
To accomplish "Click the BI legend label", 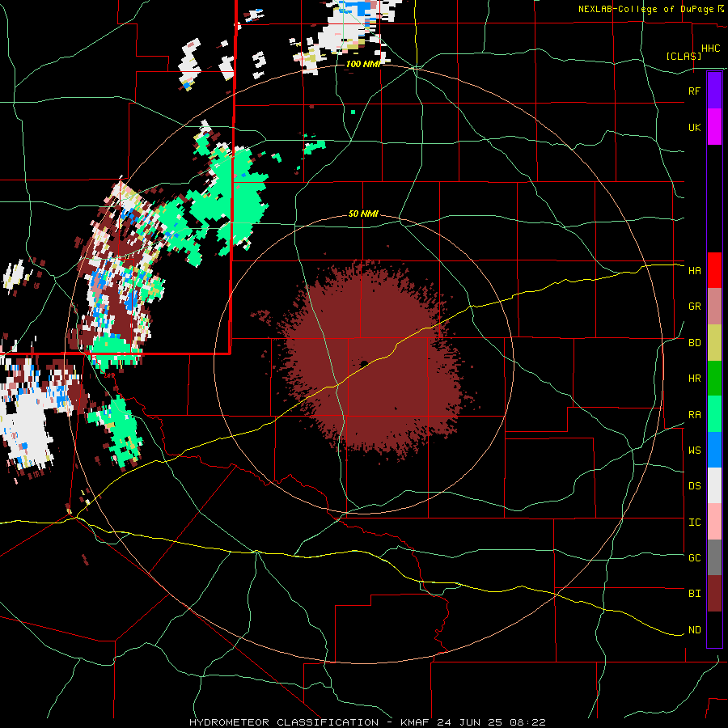I will 694,594.
